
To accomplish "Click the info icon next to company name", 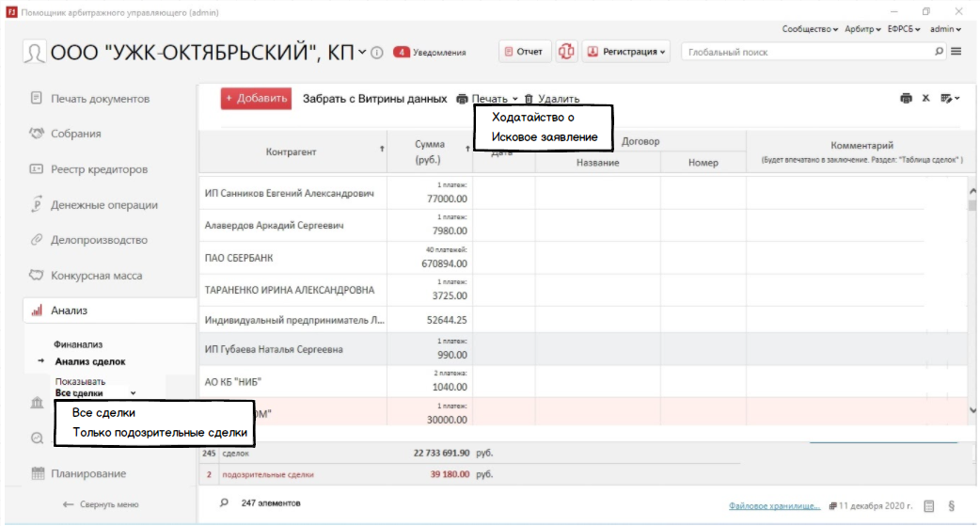I will (377, 53).
